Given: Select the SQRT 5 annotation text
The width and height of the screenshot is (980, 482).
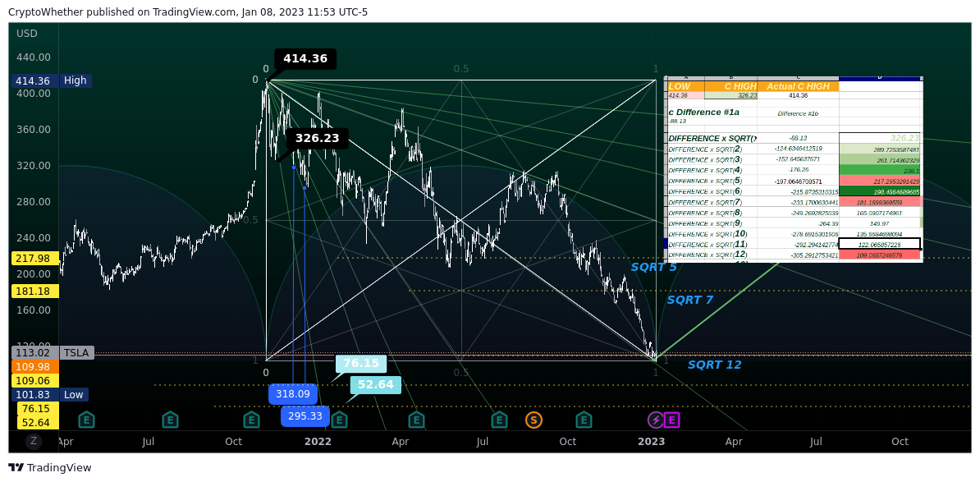Looking at the screenshot, I should (654, 268).
